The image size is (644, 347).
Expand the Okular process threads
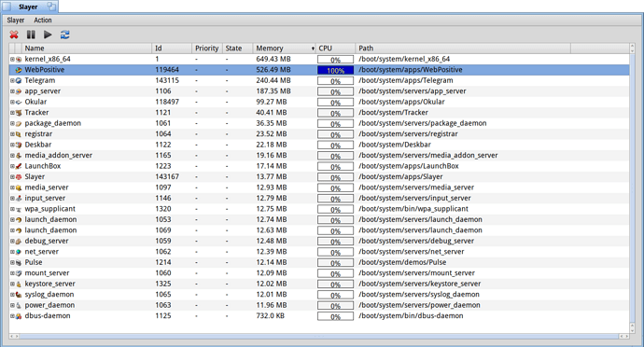pyautogui.click(x=12, y=102)
